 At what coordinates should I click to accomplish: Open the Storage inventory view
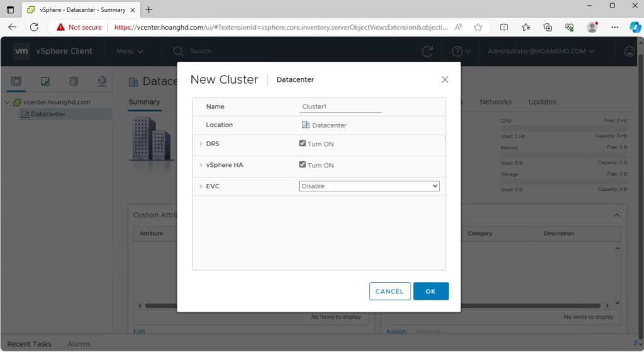(74, 81)
